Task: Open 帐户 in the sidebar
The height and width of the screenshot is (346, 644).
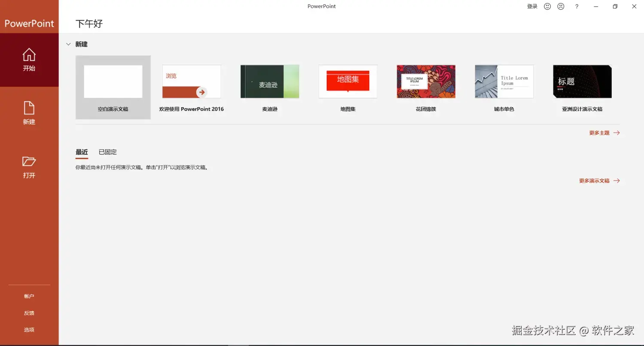Action: pyautogui.click(x=29, y=296)
